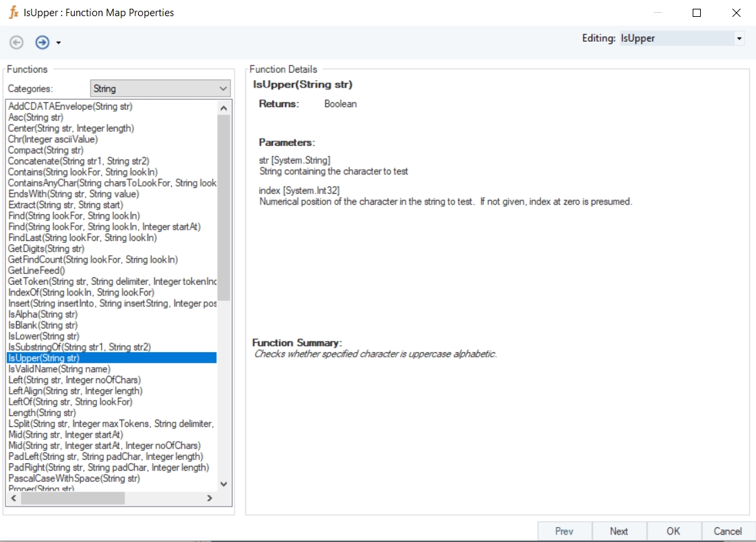The height and width of the screenshot is (542, 756).
Task: Click the fx function icon in title bar
Action: pos(13,13)
